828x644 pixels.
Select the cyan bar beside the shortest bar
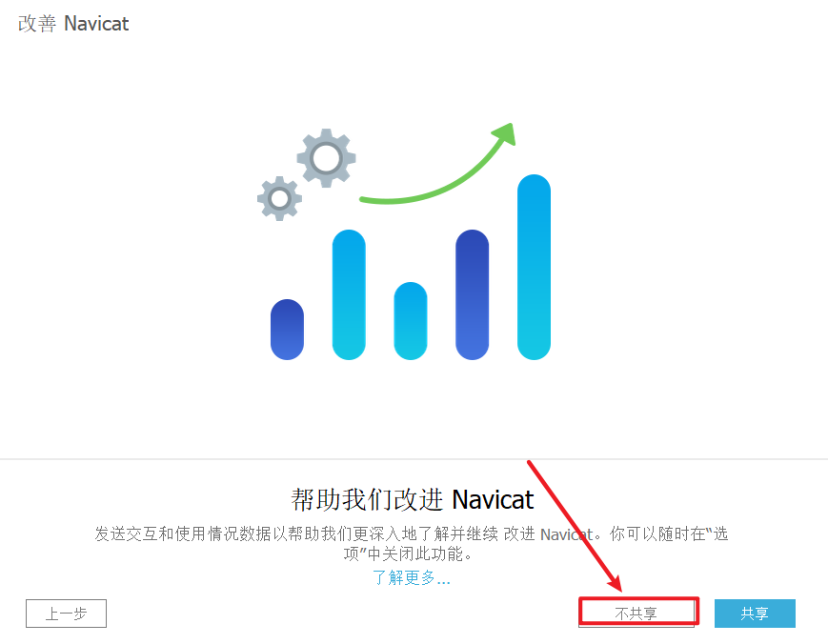tap(349, 294)
